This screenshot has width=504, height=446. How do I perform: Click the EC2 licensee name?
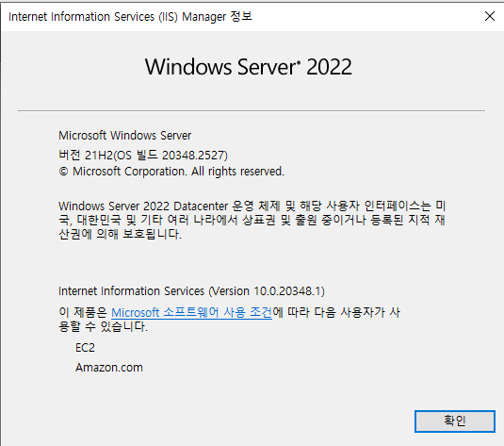(x=85, y=348)
